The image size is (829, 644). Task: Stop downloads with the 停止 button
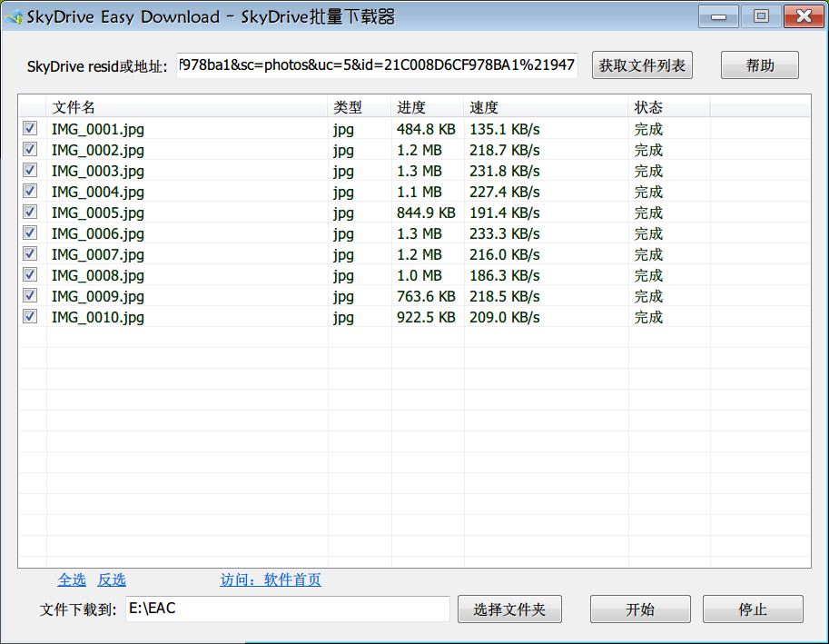click(753, 609)
